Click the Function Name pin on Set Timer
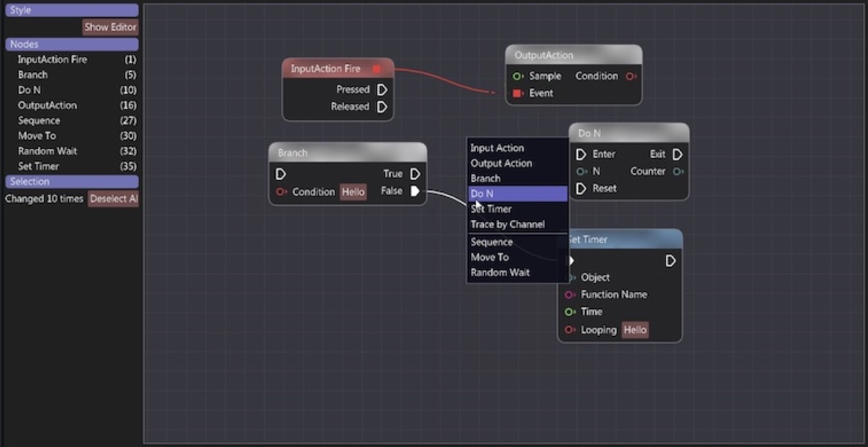This screenshot has height=447, width=868. [573, 295]
